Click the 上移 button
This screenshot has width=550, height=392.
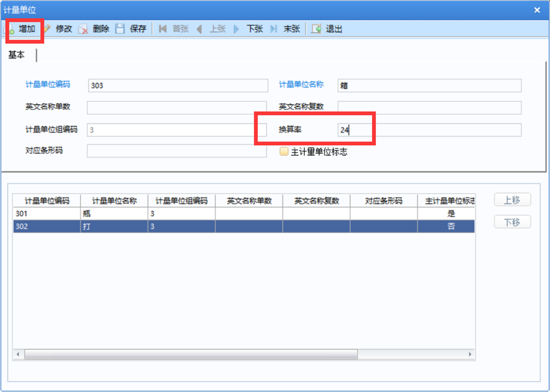512,200
